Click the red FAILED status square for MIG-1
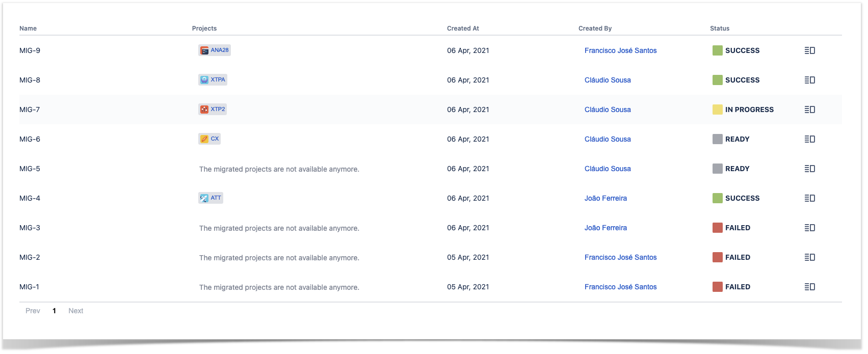868x354 pixels. 717,287
